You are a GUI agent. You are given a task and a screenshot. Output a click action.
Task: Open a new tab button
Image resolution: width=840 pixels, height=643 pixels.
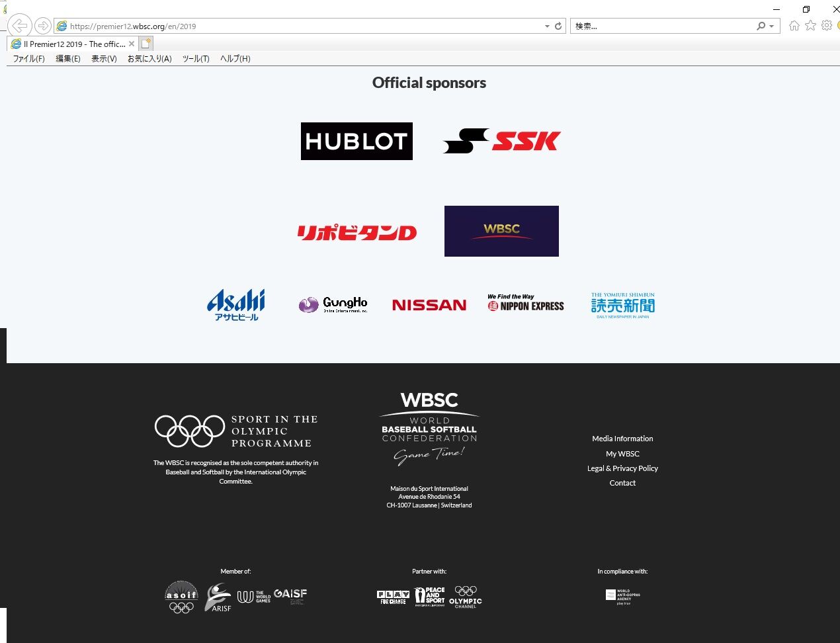pos(146,44)
